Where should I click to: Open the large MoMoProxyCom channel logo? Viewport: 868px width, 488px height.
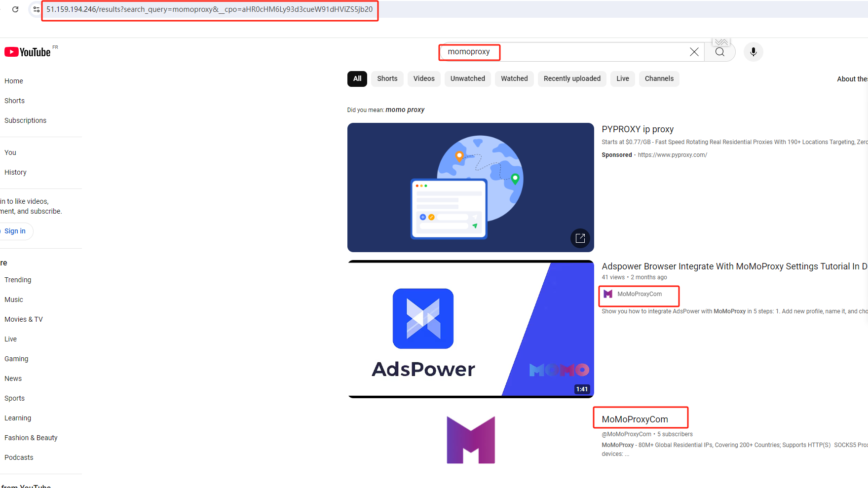[x=471, y=440]
